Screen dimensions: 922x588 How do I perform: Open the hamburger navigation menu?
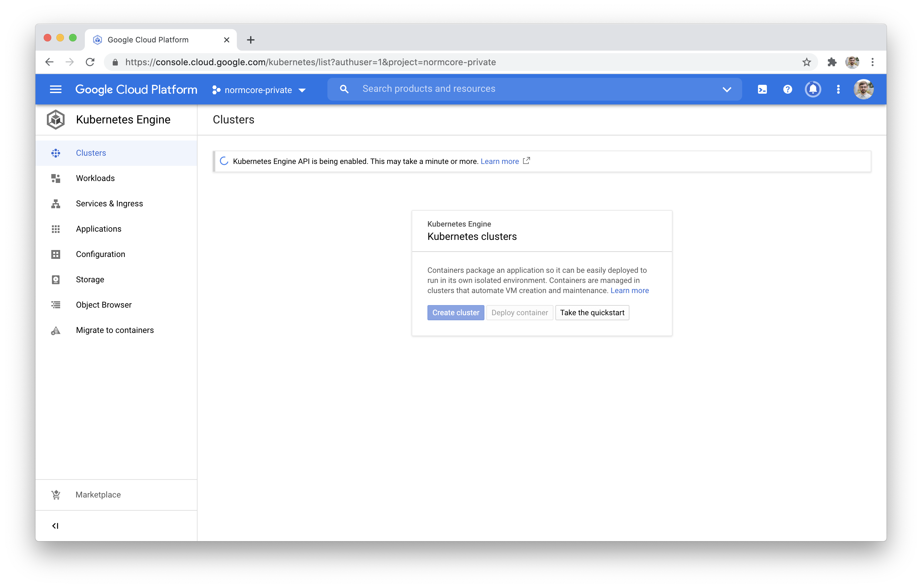point(55,89)
